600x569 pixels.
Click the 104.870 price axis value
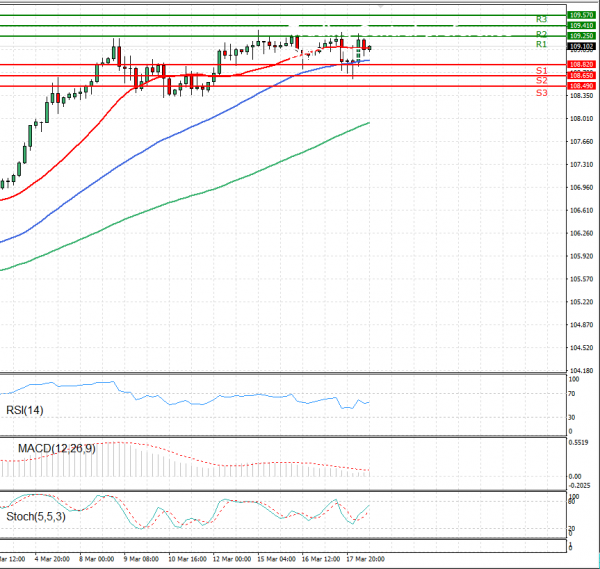(582, 325)
